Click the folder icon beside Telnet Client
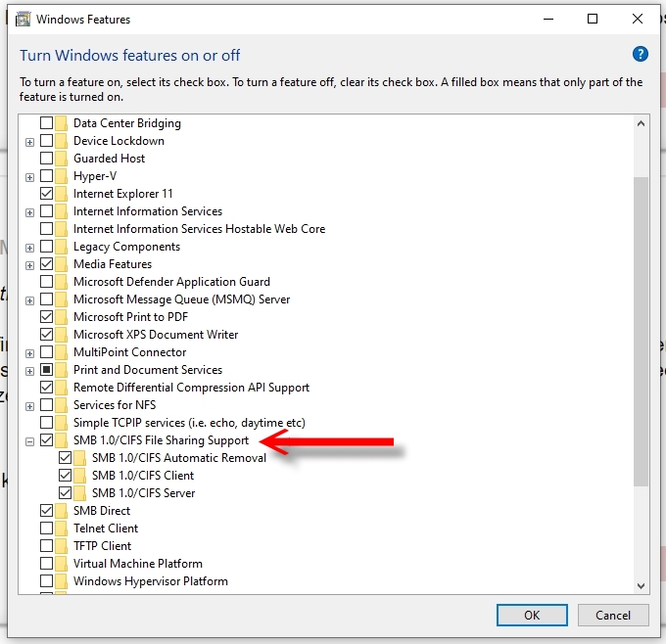The height and width of the screenshot is (644, 666). 61,529
